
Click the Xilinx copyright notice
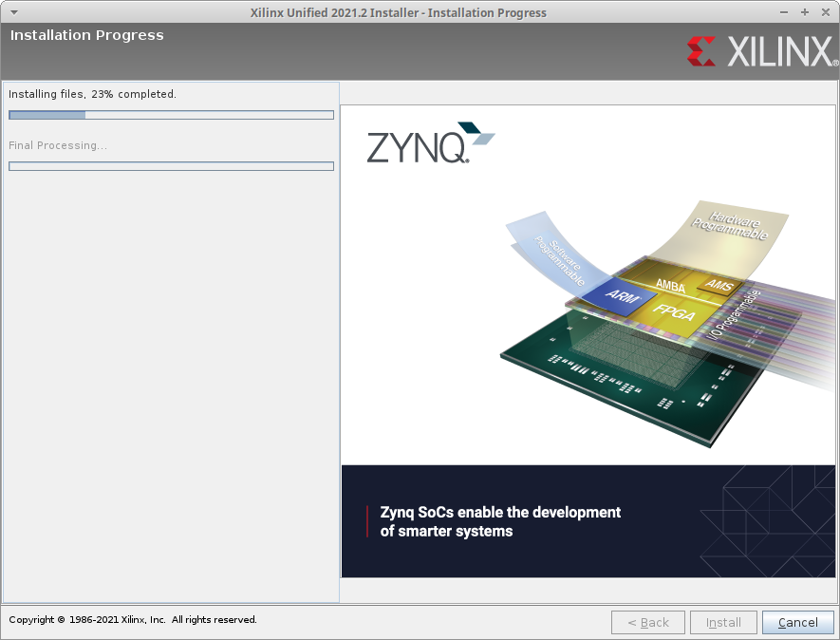tap(133, 620)
